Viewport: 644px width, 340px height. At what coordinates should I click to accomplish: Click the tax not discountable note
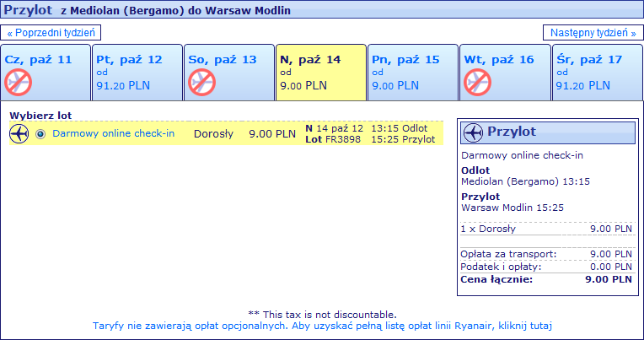click(x=322, y=315)
